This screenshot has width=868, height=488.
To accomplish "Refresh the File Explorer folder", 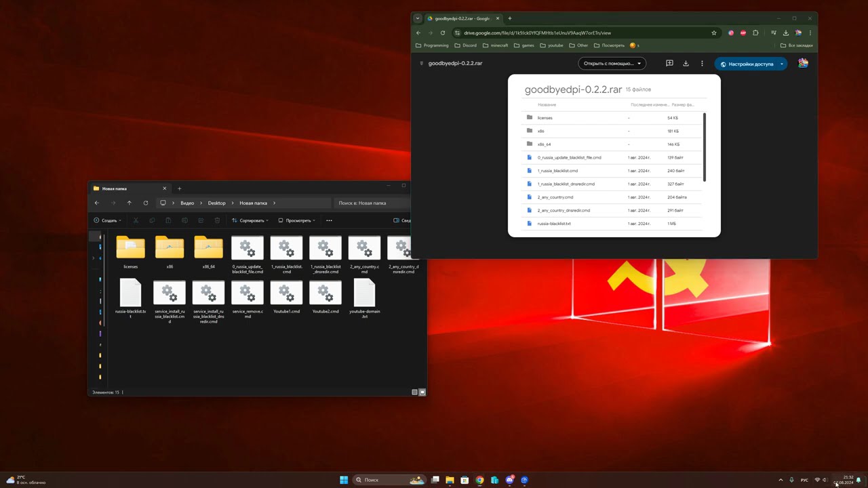I will pyautogui.click(x=146, y=203).
